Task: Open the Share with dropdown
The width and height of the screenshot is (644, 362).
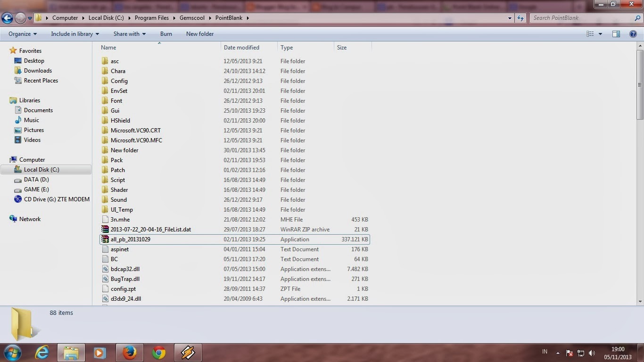Action: (x=130, y=34)
